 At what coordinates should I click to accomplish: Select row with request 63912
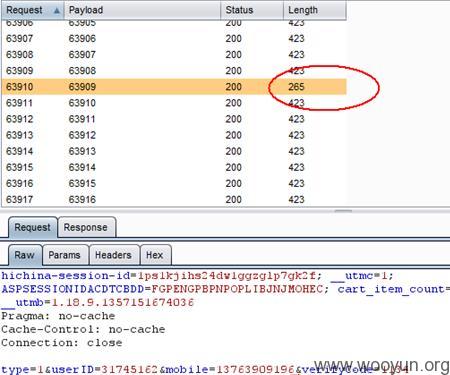coord(174,119)
